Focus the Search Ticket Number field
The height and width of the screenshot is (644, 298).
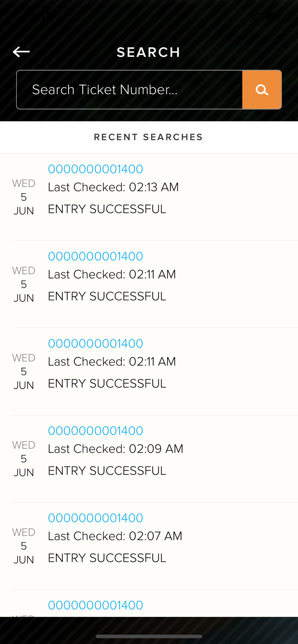click(x=129, y=90)
